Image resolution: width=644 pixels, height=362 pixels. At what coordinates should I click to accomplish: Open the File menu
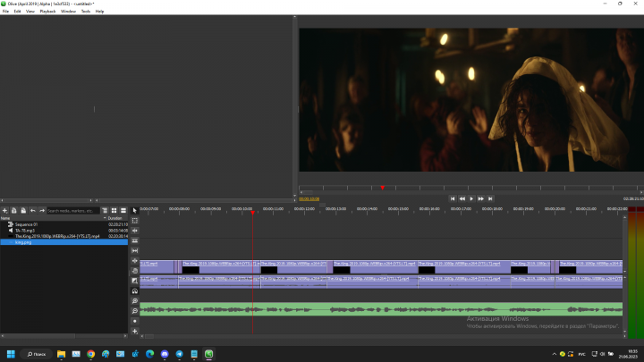[x=5, y=12]
